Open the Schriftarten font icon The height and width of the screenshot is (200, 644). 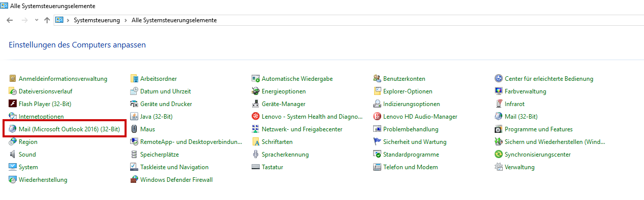(x=256, y=142)
